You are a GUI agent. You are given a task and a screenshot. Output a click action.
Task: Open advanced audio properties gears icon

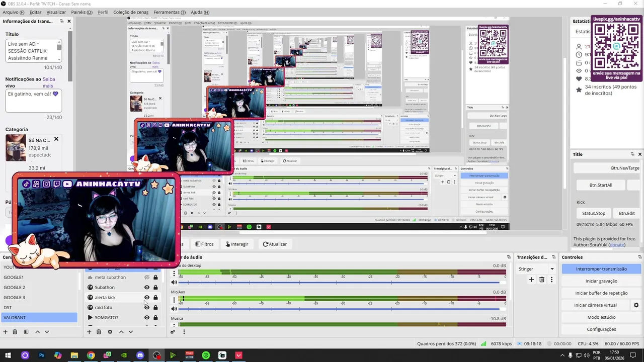click(x=173, y=332)
